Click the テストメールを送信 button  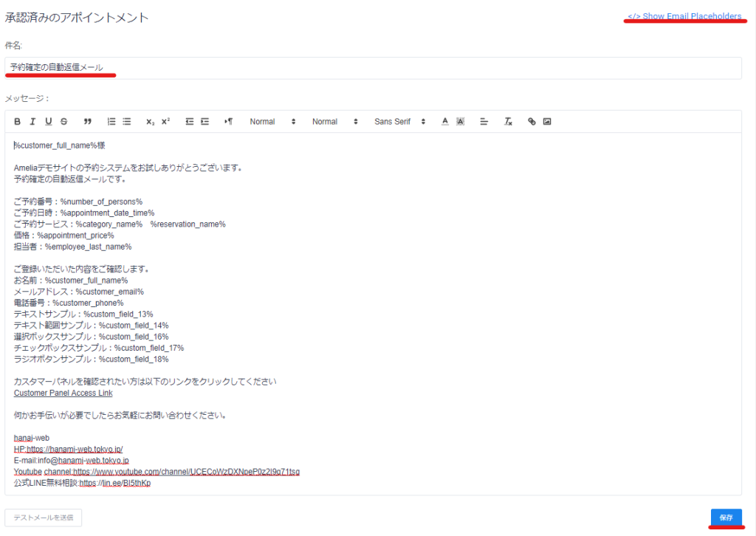[x=44, y=518]
